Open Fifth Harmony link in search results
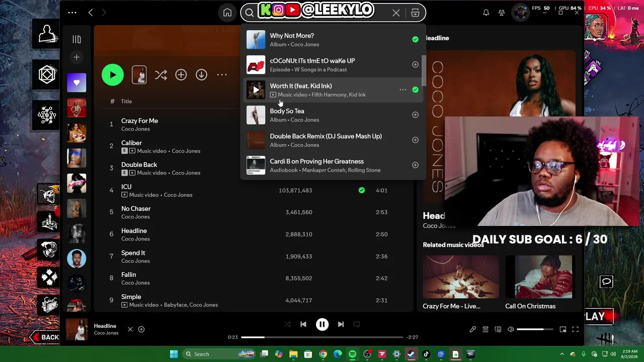644x362 pixels. 329,95
